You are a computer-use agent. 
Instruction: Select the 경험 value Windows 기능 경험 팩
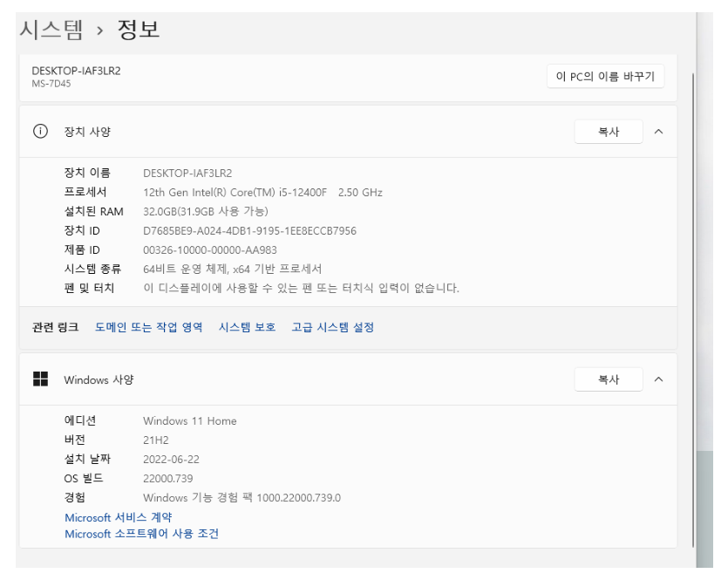coord(242,497)
